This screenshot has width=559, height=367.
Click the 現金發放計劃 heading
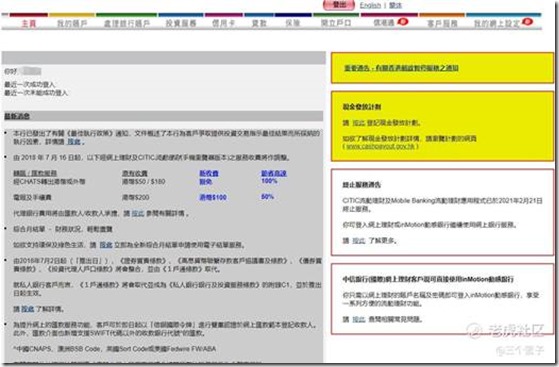(x=362, y=107)
